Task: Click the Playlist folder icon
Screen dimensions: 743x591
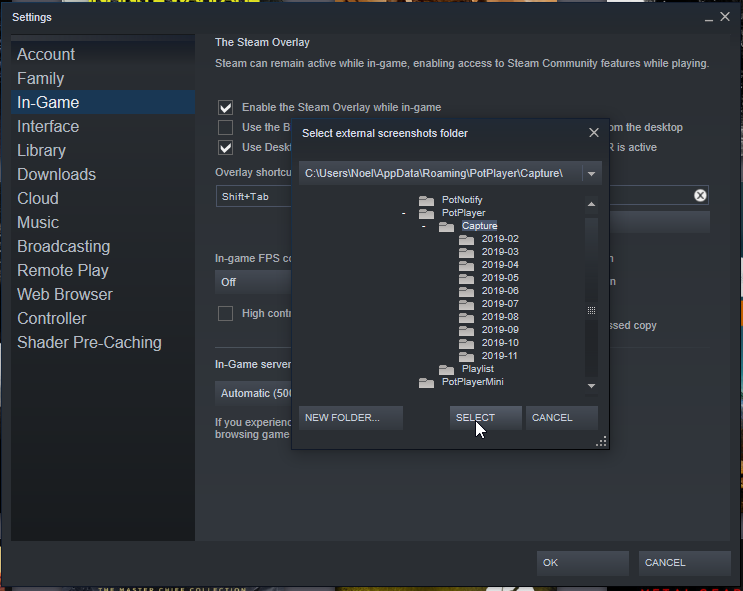Action: [446, 369]
